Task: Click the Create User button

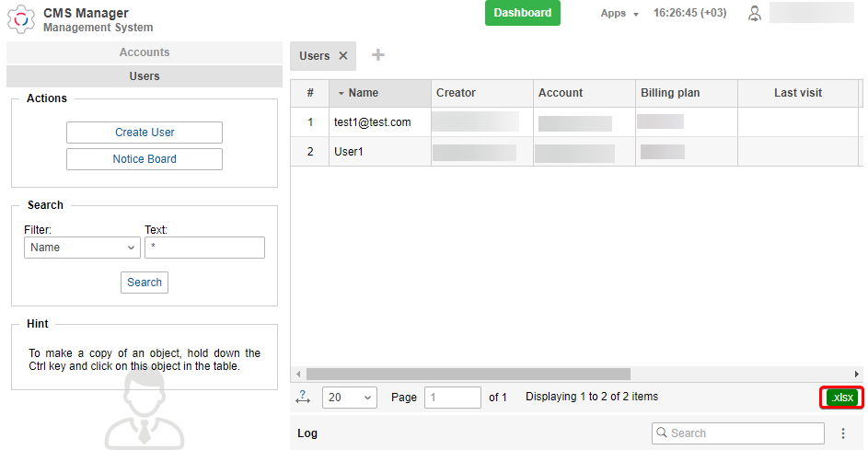Action: (145, 133)
